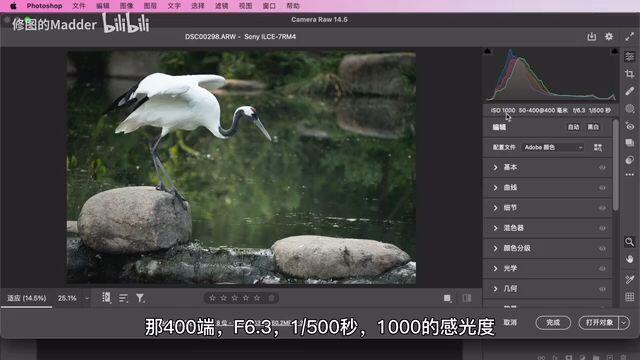Viewport: 640px width, 360px height.
Task: Open the 图像 menu
Action: (x=127, y=6)
